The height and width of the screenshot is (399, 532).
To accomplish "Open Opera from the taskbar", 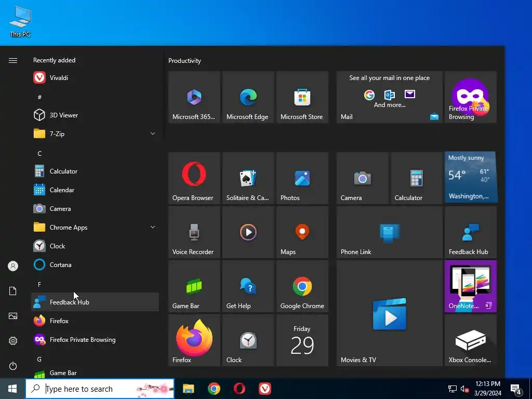I will (240, 389).
